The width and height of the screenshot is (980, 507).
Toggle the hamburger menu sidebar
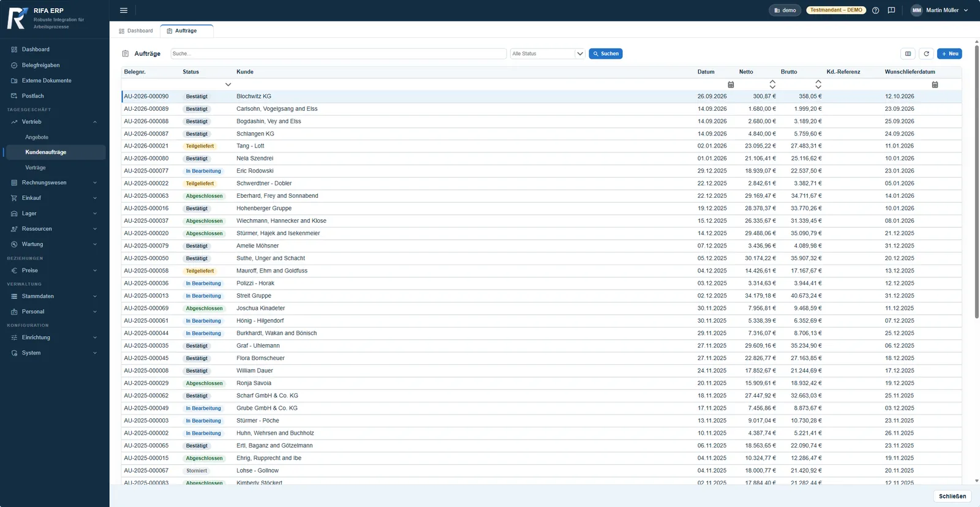pos(124,10)
